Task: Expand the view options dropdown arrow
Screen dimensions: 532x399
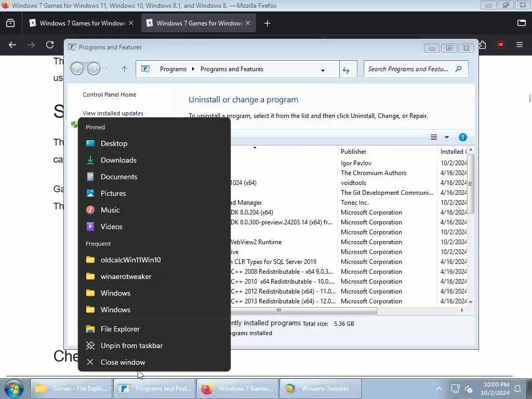Action: [x=446, y=137]
